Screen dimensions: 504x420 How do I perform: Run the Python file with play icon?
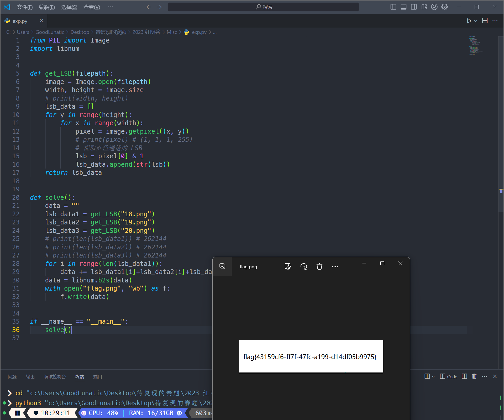pyautogui.click(x=469, y=21)
